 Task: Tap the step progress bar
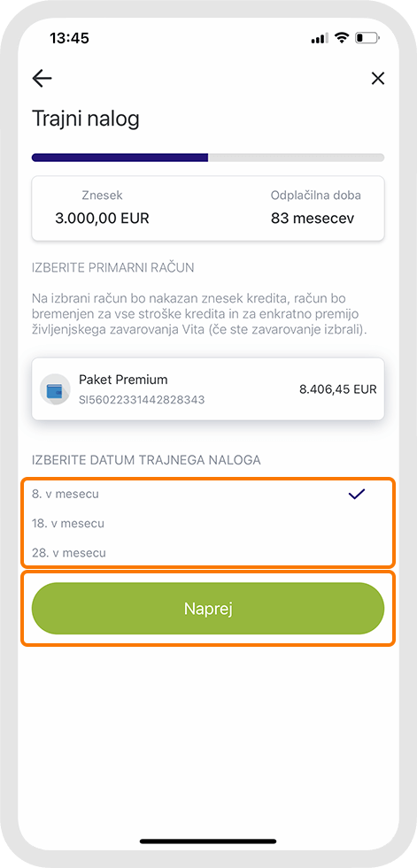[208, 157]
